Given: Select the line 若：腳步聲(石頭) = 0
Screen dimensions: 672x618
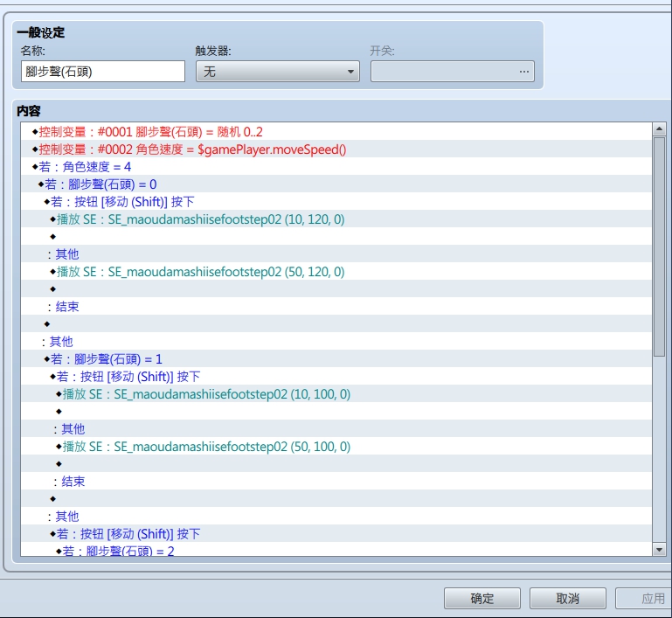Looking at the screenshot, I should (x=336, y=184).
